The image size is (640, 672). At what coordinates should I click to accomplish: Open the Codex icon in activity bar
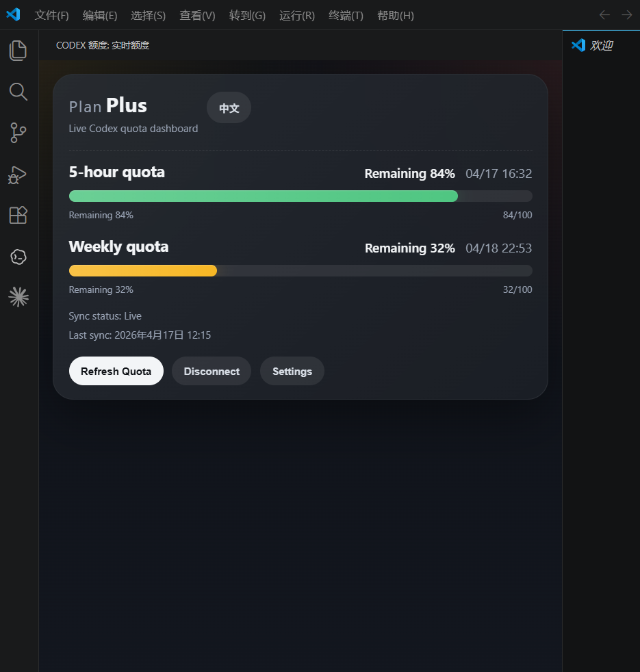coord(18,257)
